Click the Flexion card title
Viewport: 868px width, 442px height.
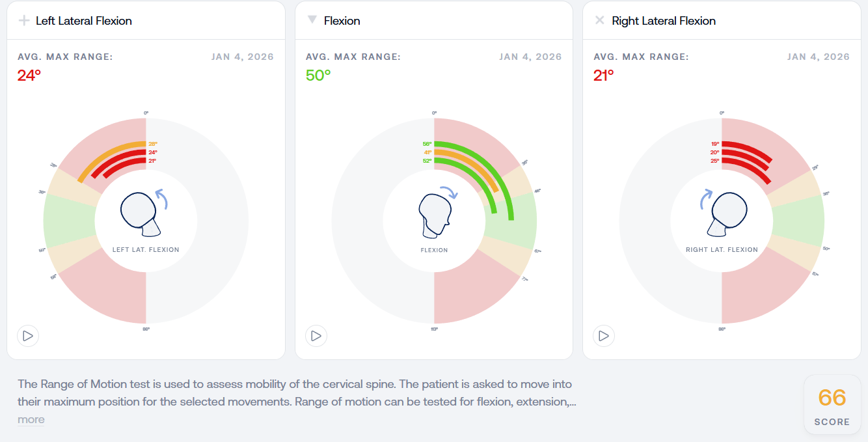pyautogui.click(x=342, y=21)
